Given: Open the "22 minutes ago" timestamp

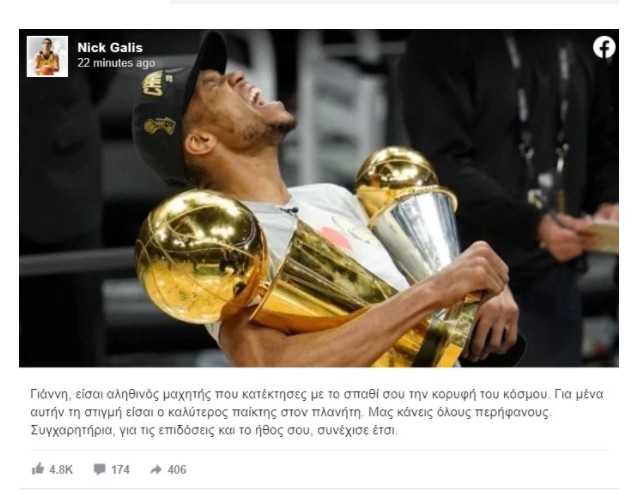Looking at the screenshot, I should tap(116, 63).
